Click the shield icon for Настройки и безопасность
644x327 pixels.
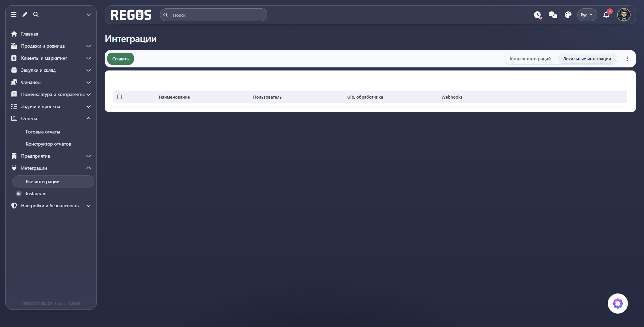[14, 206]
